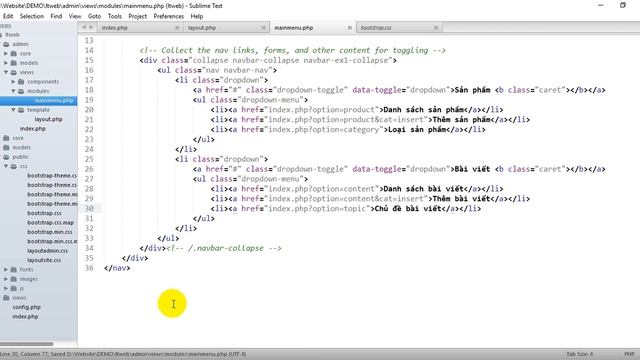640x360 pixels.
Task: Open the Edit menu
Action: point(8,16)
